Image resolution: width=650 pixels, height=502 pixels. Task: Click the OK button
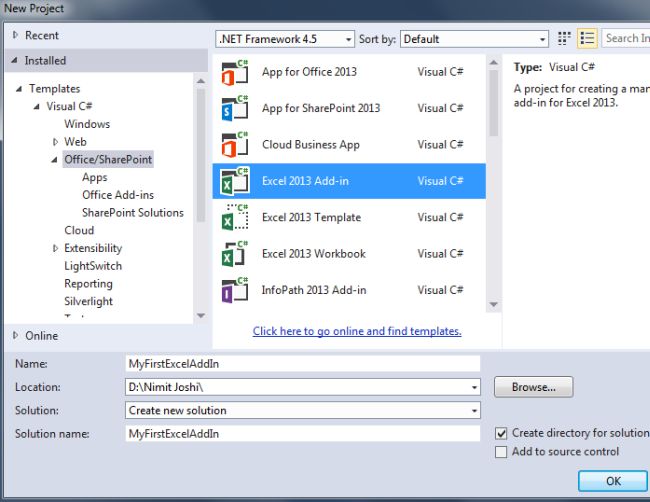click(613, 481)
